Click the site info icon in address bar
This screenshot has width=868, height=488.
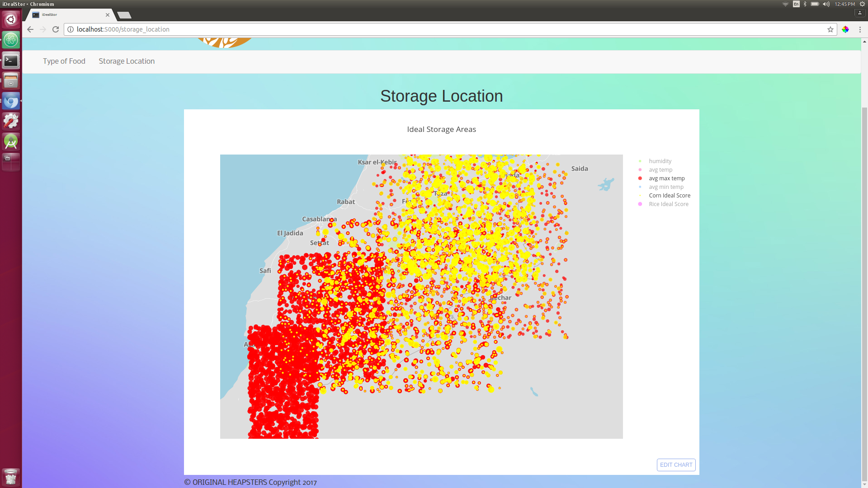coord(71,29)
